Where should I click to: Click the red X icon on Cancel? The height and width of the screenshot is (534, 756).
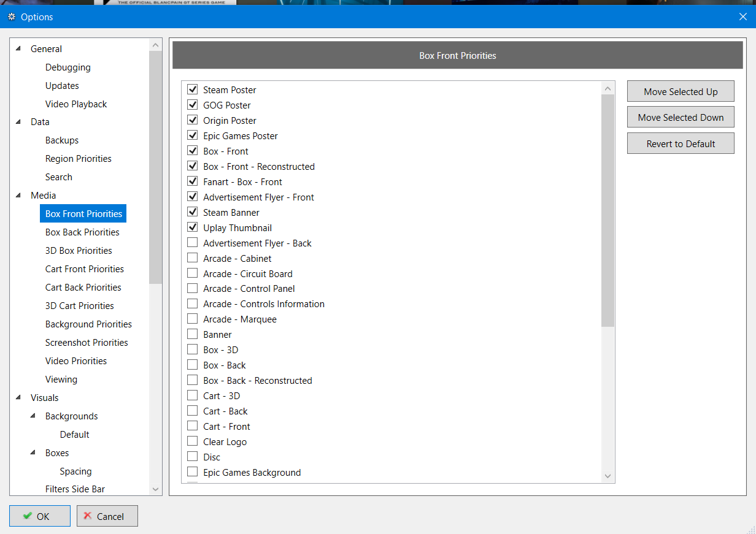click(x=88, y=516)
